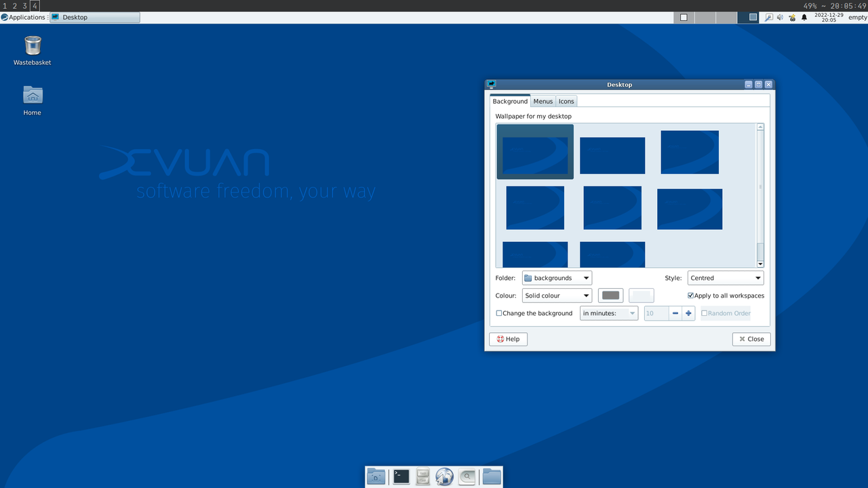This screenshot has height=488, width=868.
Task: Click the Close button in the dialog
Action: [x=751, y=339]
